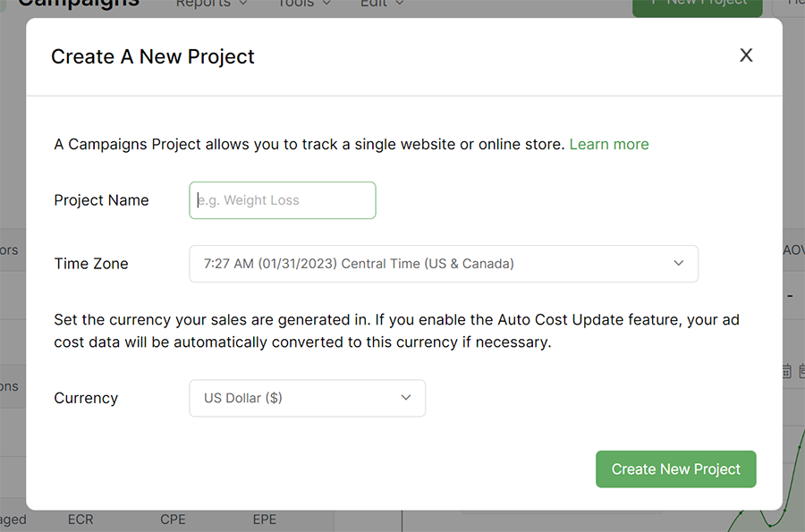Viewport: 805px width, 532px height.
Task: Click the green New Project button behind dialog
Action: 697,4
